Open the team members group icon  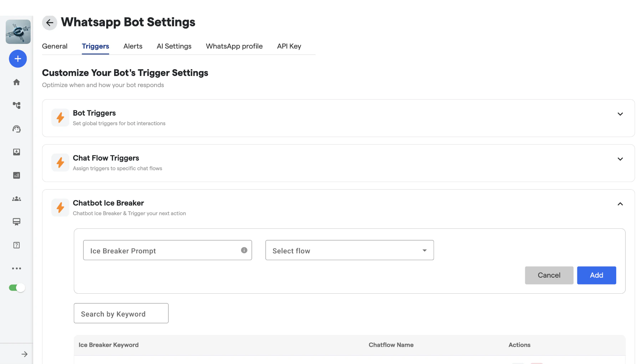17,199
